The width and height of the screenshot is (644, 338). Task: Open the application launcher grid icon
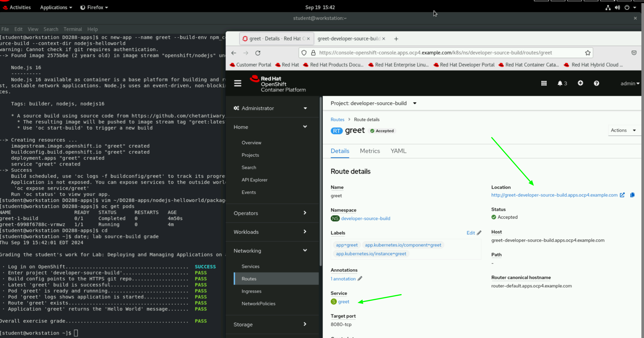click(544, 83)
